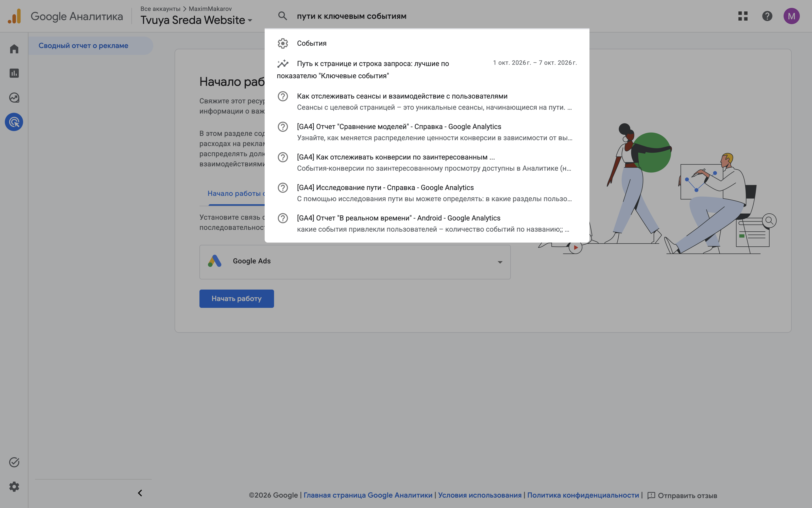Open the Setup Assistant checkmark icon
This screenshot has height=508, width=812.
click(14, 462)
